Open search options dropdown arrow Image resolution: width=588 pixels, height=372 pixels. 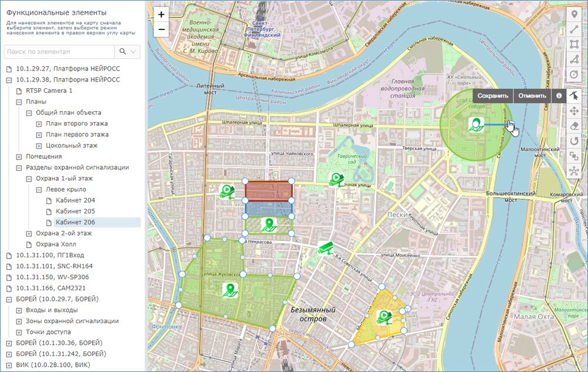click(x=134, y=52)
